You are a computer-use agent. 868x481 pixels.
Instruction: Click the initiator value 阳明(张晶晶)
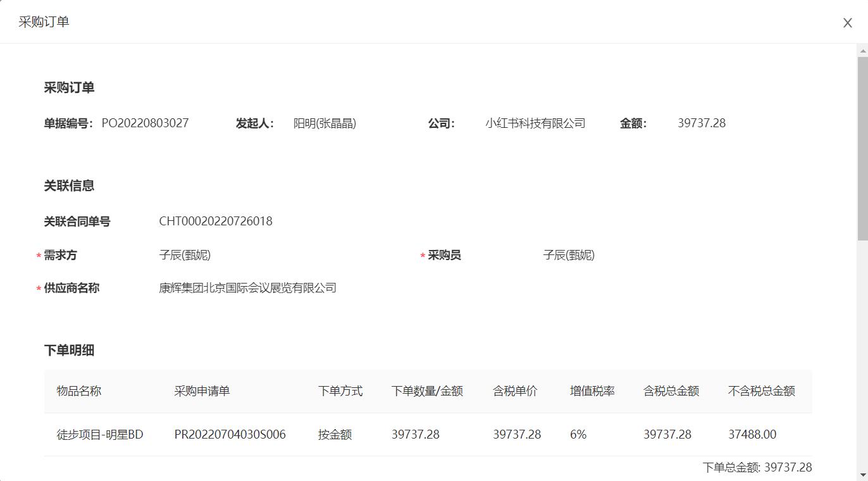(x=325, y=123)
